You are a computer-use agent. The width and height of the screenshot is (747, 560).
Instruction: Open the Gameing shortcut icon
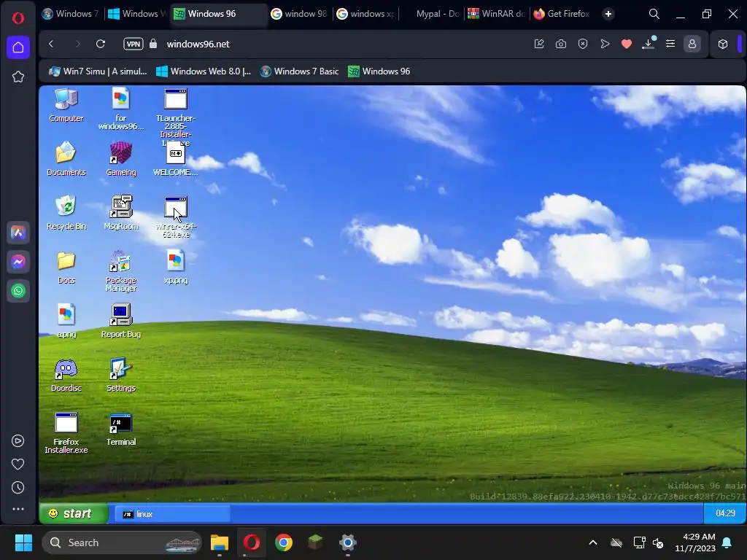pyautogui.click(x=121, y=159)
